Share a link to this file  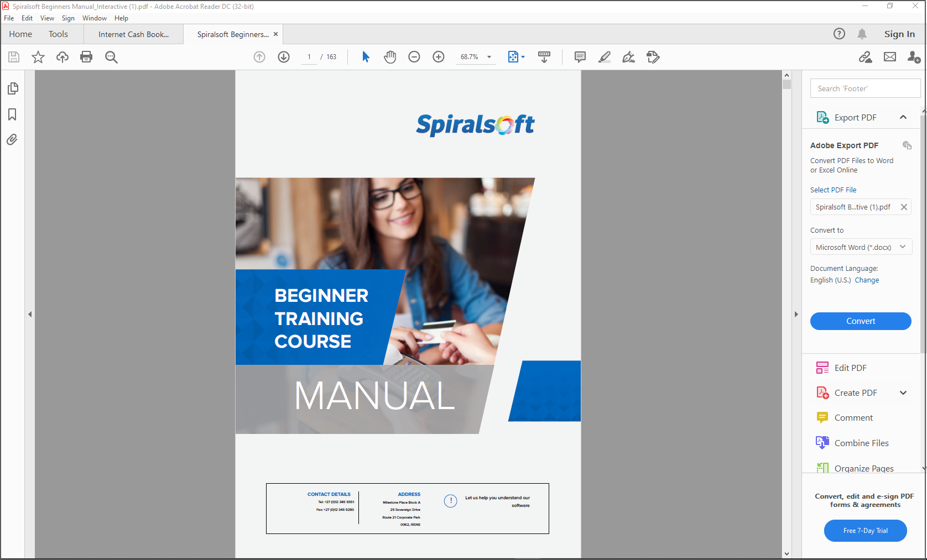click(x=866, y=57)
